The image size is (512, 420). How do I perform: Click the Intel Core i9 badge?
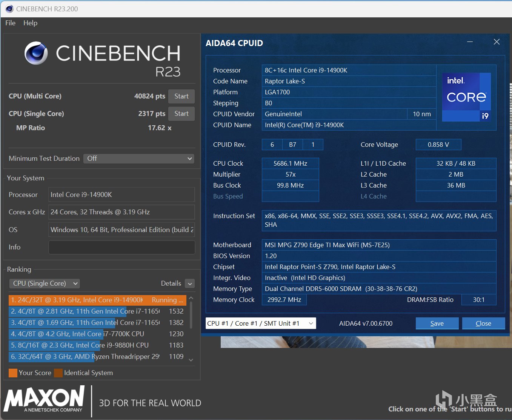[x=466, y=97]
